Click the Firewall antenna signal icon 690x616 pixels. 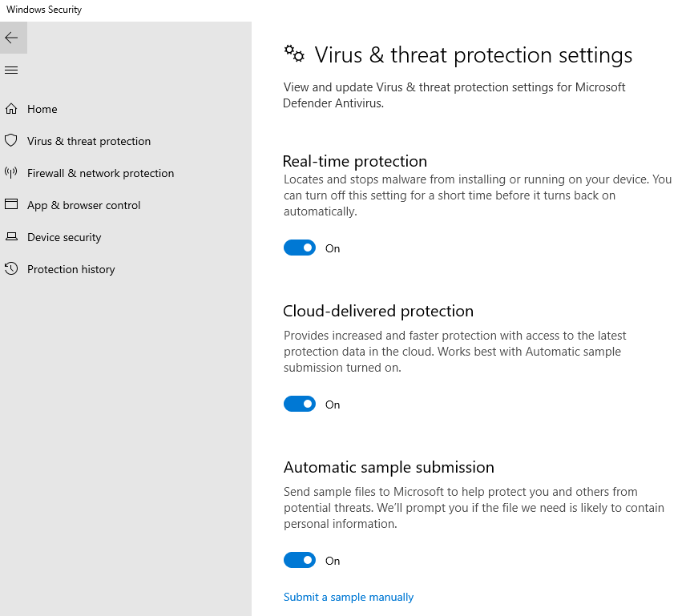click(11, 172)
